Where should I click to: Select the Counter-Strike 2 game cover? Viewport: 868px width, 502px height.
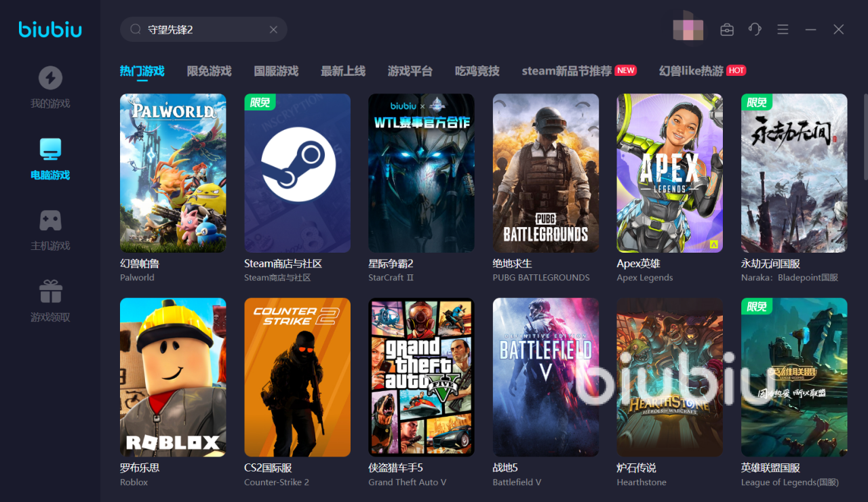click(x=297, y=377)
